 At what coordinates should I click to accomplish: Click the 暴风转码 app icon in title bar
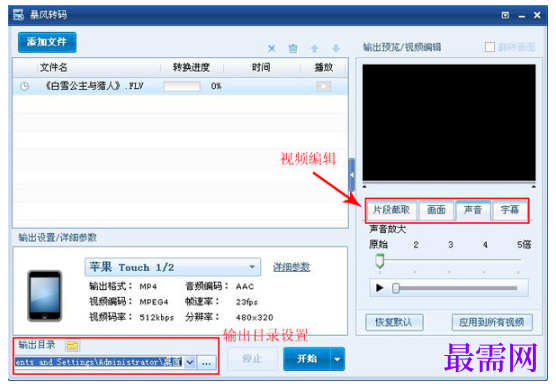click(x=18, y=15)
